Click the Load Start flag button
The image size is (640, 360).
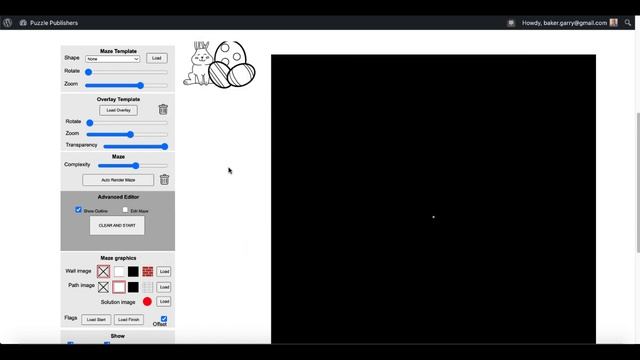(x=96, y=320)
